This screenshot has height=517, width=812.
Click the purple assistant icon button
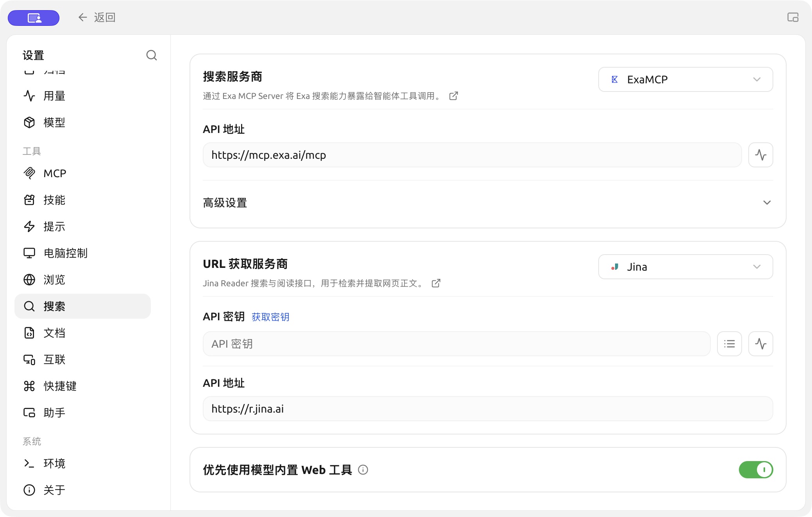(34, 18)
